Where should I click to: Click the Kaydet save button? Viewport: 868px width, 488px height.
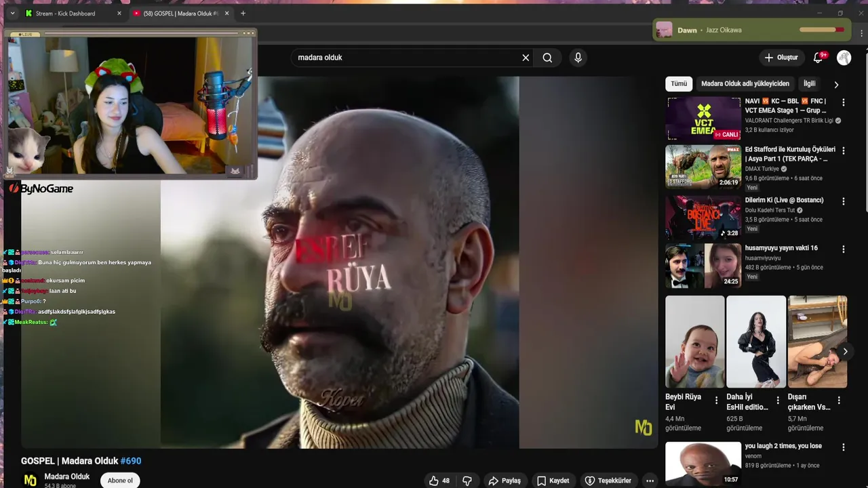[553, 481]
